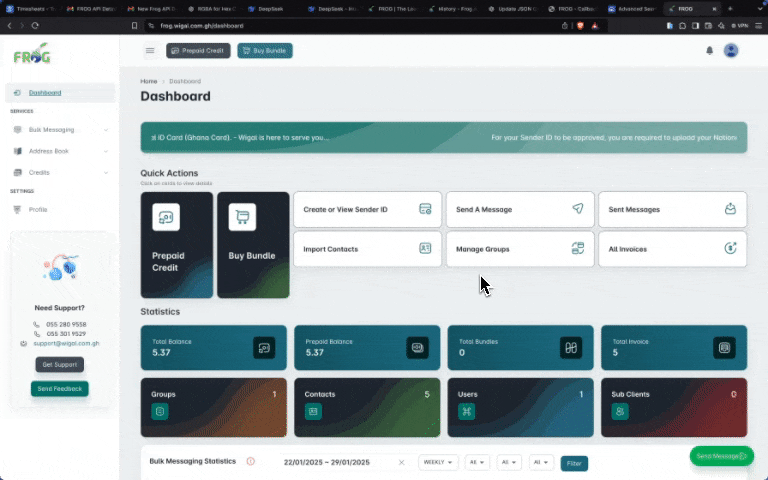The image size is (768, 480).
Task: Open the first All filter dropdown
Action: (477, 462)
